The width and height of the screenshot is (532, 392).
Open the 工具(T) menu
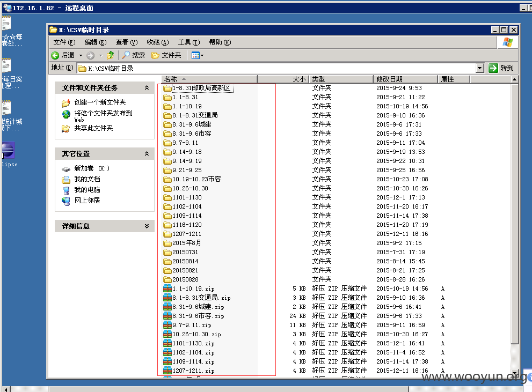pyautogui.click(x=189, y=42)
